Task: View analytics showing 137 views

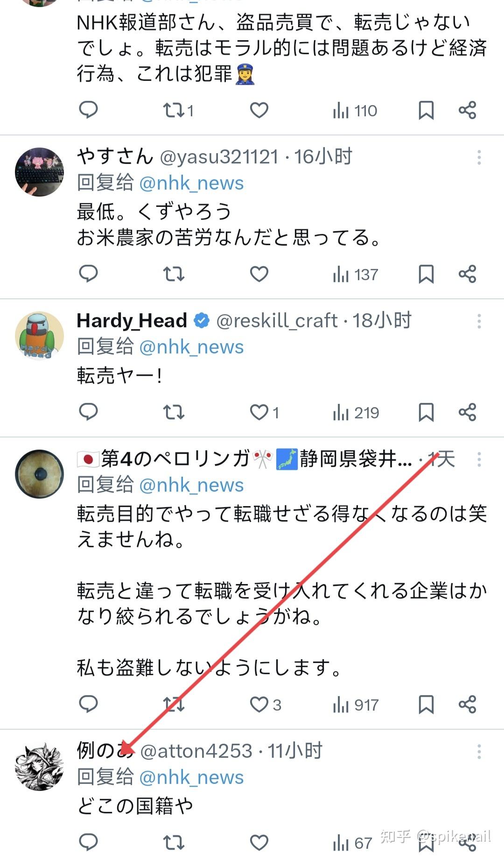Action: coord(356,275)
